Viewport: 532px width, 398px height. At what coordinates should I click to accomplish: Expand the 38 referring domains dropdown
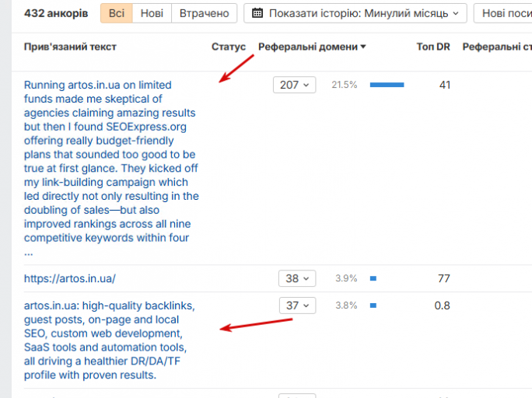297,278
